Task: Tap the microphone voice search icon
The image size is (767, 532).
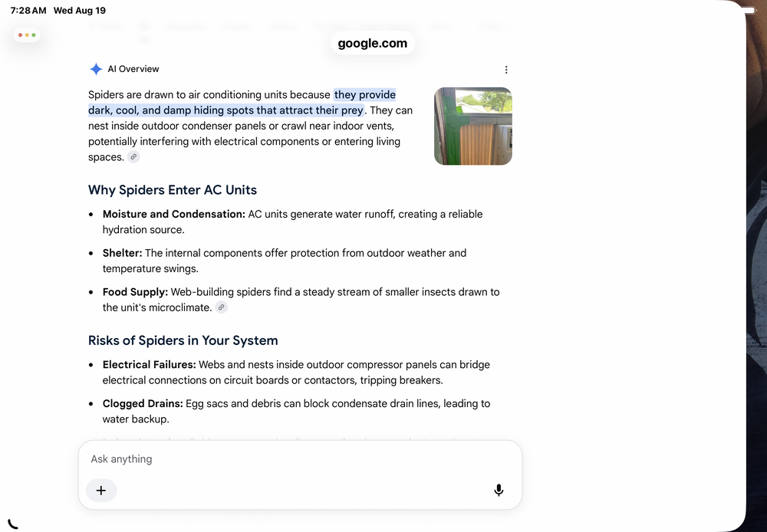Action: [499, 490]
